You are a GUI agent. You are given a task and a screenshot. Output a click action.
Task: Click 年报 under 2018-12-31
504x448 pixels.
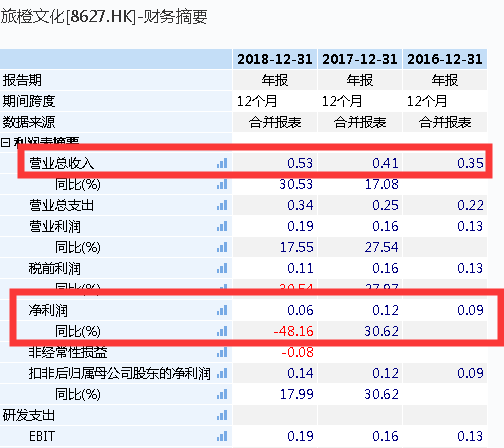point(275,80)
